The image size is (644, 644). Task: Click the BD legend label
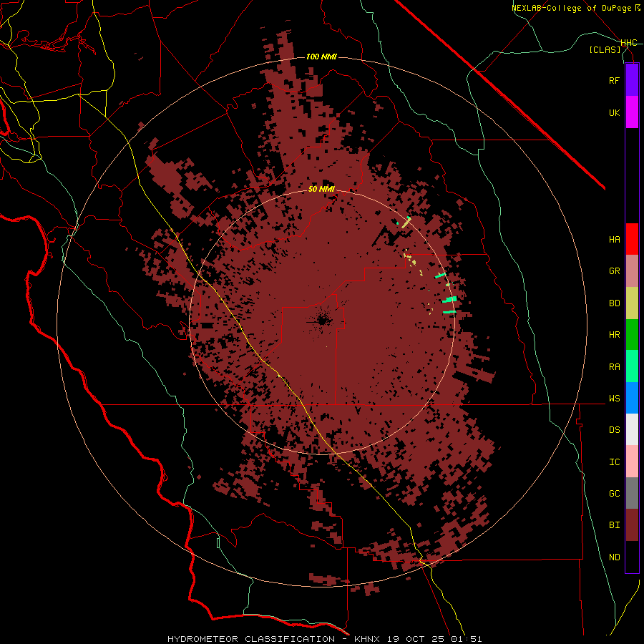point(614,303)
